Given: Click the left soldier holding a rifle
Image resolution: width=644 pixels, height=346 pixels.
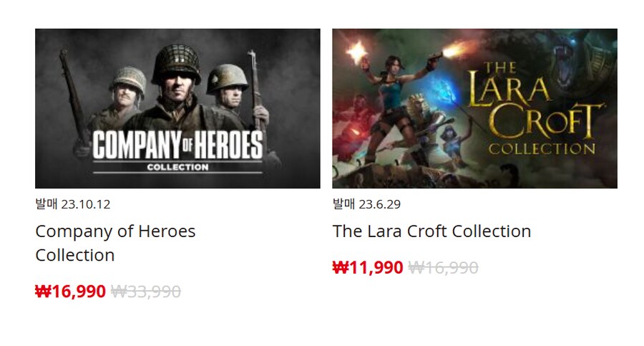Looking at the screenshot, I should (x=124, y=95).
